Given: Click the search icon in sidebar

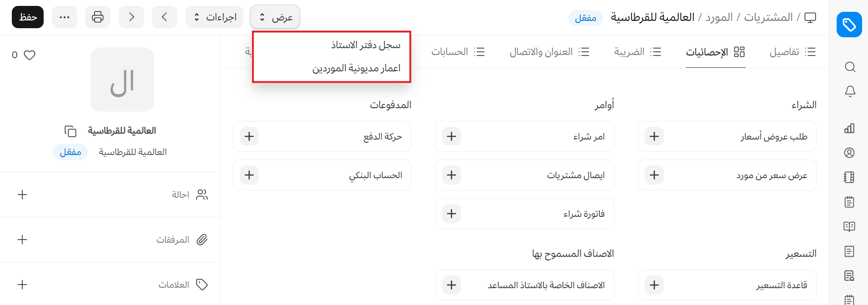Looking at the screenshot, I should [x=850, y=67].
